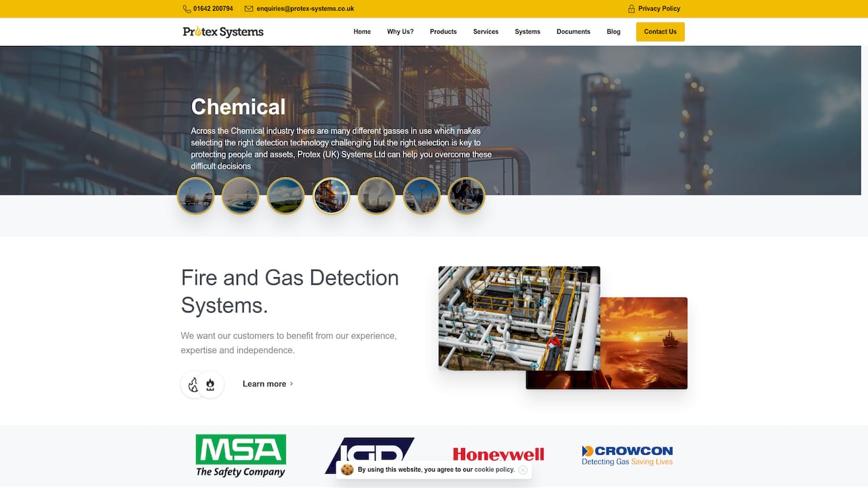The image size is (868, 488).
Task: Click the envelope icon beside the enquiries email
Action: tap(249, 9)
